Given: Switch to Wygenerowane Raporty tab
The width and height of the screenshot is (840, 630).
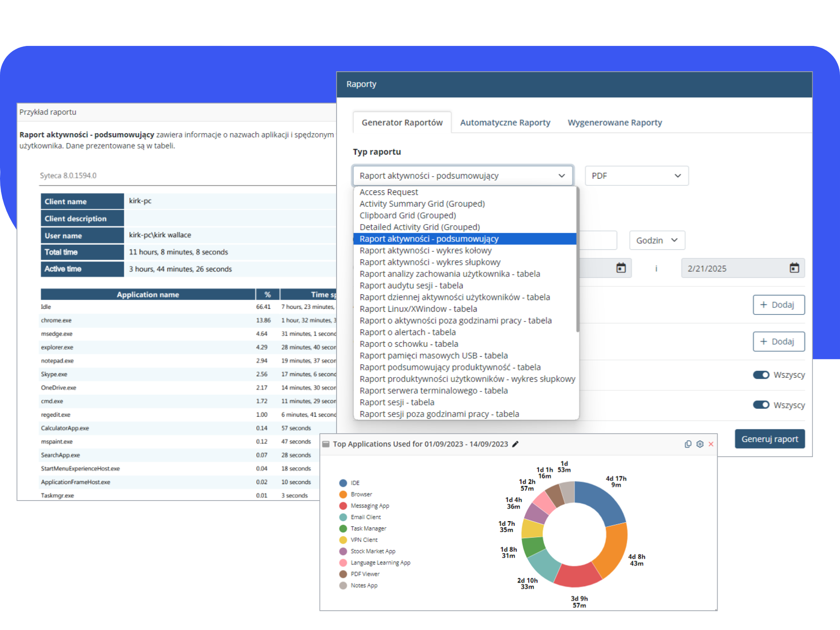Looking at the screenshot, I should (x=615, y=123).
